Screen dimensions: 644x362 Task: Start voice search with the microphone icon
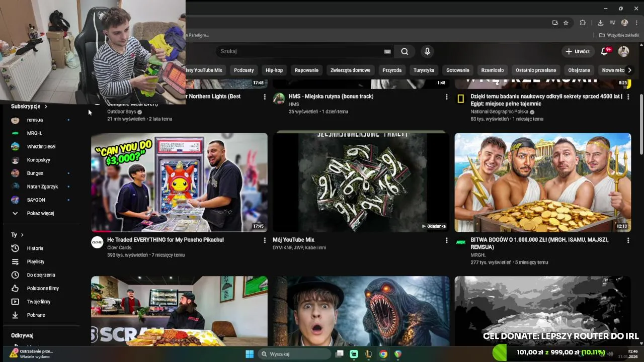click(x=427, y=51)
